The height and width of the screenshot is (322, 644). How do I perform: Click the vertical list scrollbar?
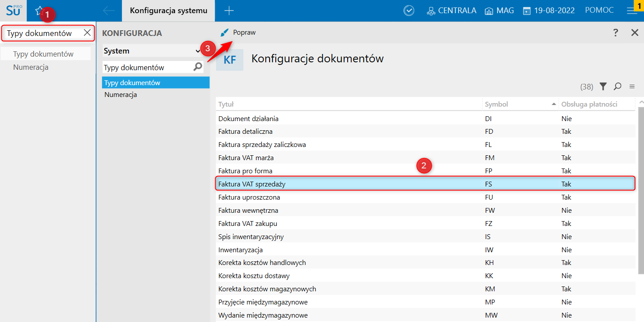(641, 191)
